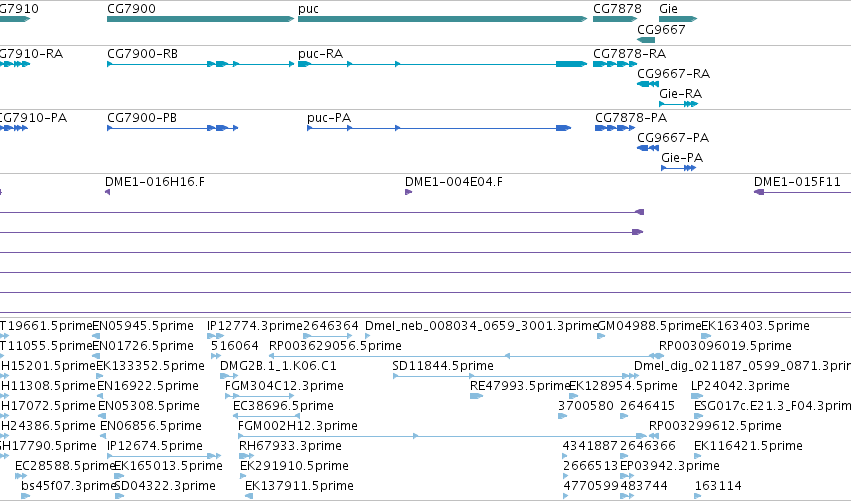The height and width of the screenshot is (501, 851).
Task: Select the 4770599 EST label
Action: (x=592, y=486)
